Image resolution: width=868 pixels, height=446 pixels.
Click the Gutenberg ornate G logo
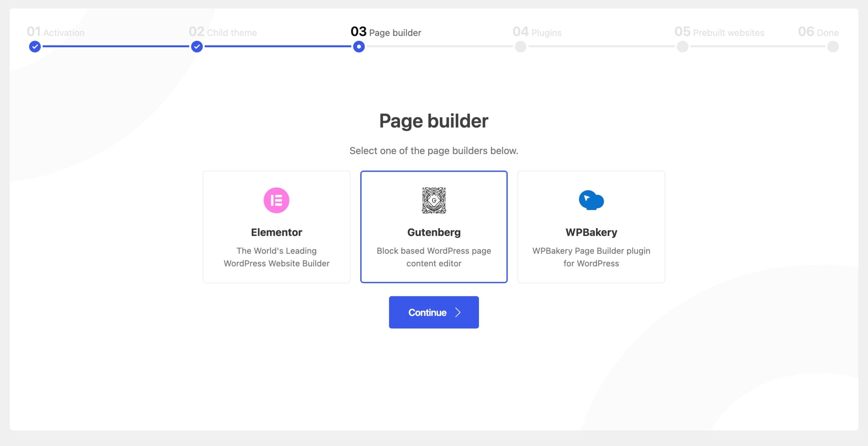point(434,200)
